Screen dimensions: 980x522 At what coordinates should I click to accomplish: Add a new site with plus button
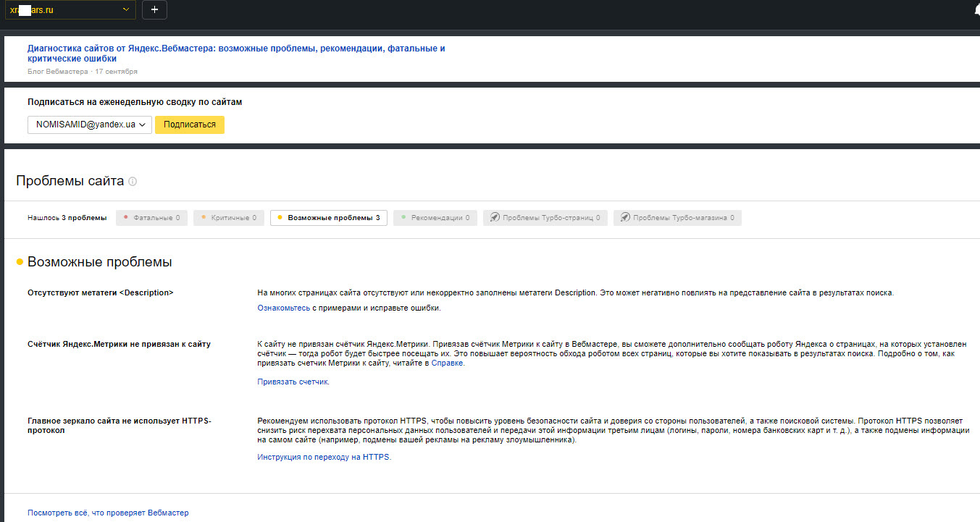coord(154,9)
